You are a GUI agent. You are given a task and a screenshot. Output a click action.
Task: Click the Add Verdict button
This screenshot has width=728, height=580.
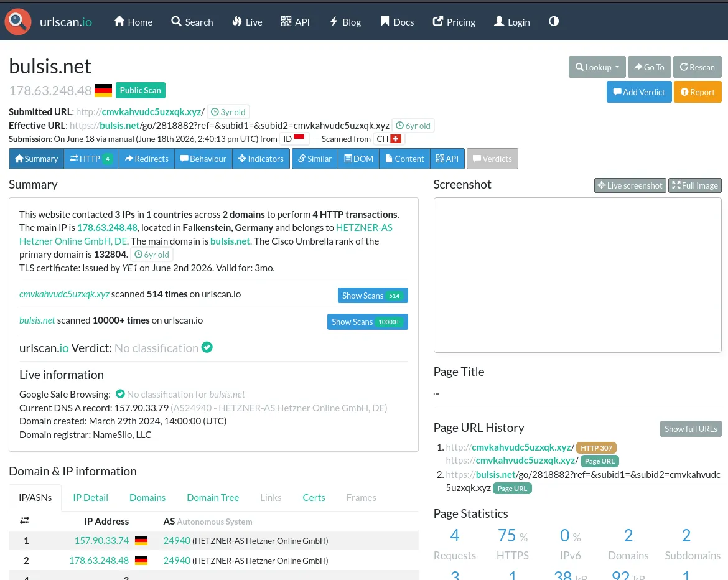click(639, 92)
